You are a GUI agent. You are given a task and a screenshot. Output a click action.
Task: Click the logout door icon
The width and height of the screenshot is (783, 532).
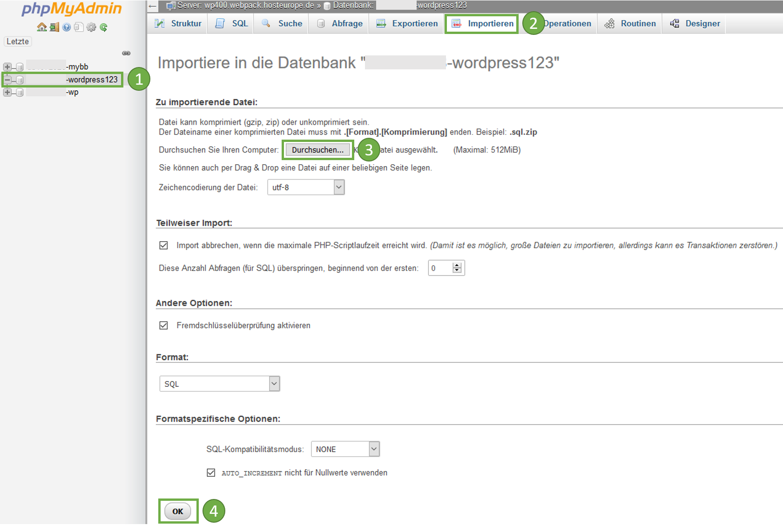click(54, 27)
